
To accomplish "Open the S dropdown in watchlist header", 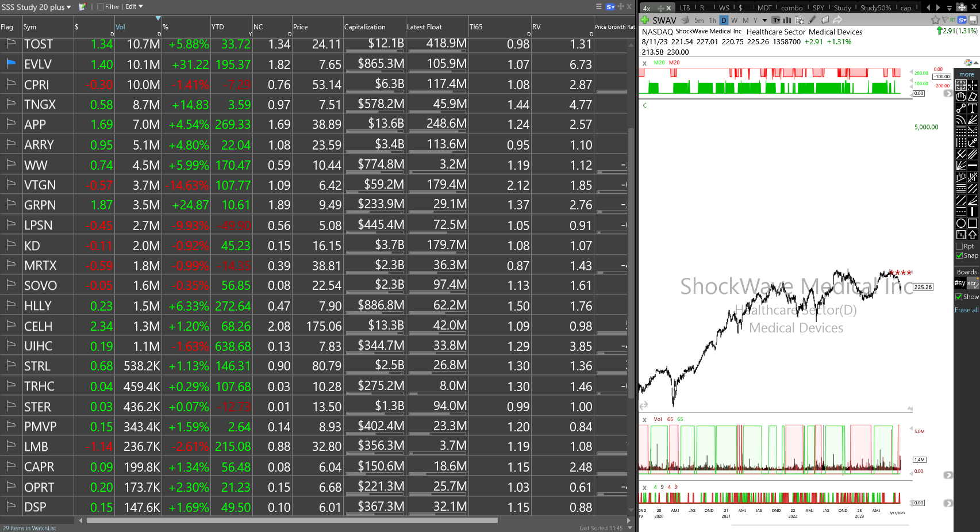I will click(x=610, y=7).
